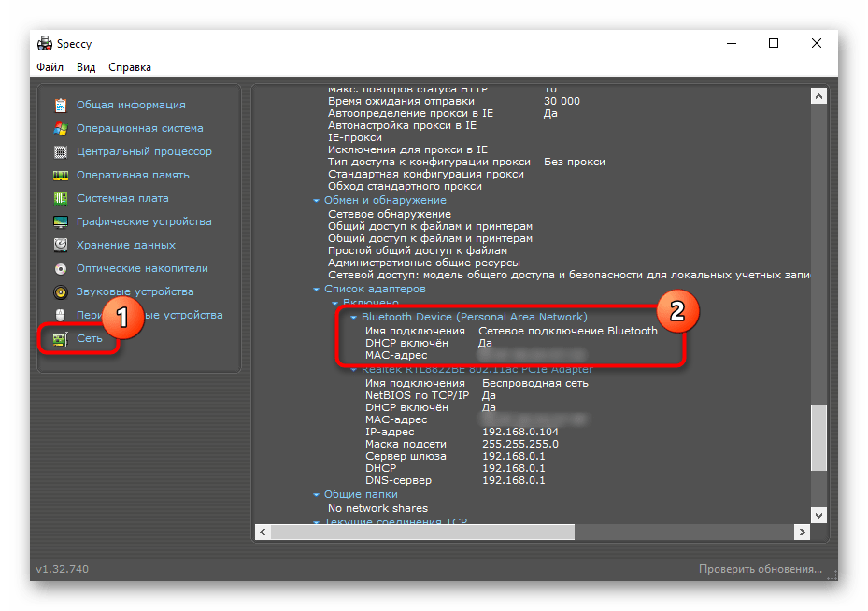Select the Сеть section label

click(x=89, y=338)
